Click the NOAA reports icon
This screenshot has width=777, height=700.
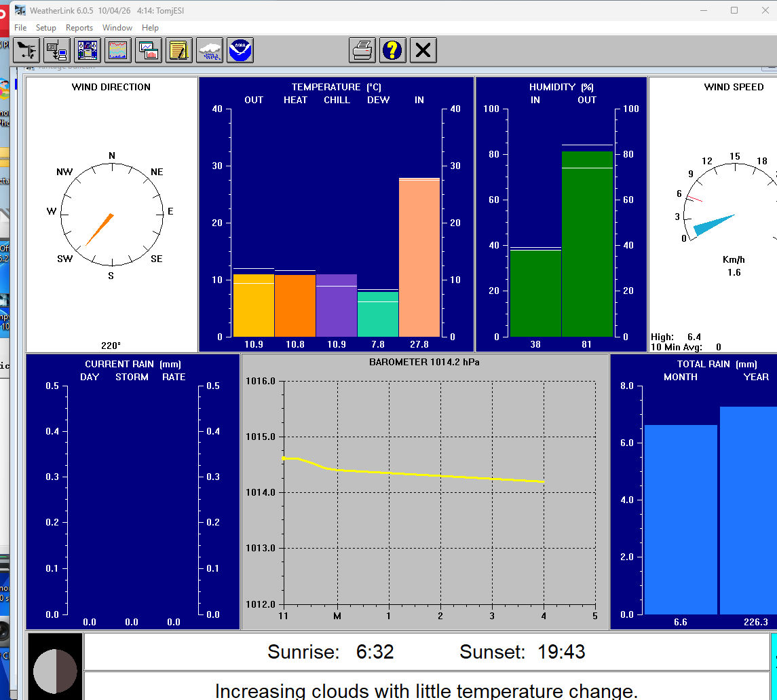pyautogui.click(x=240, y=50)
